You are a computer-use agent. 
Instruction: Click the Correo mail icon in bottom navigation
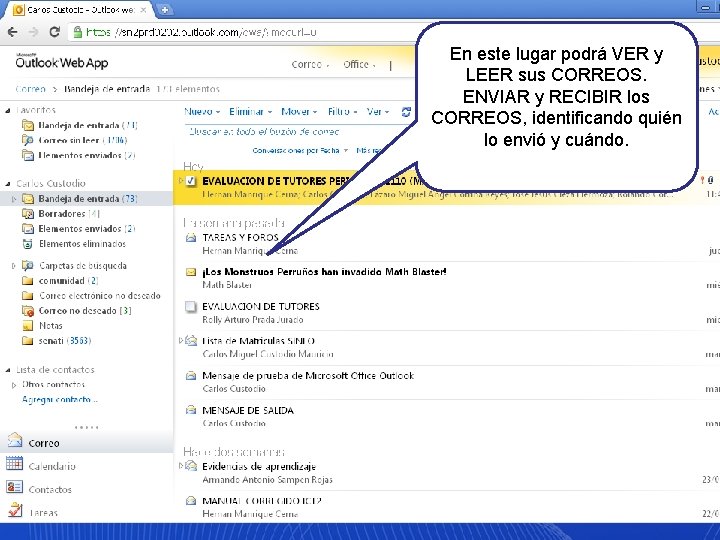15,441
